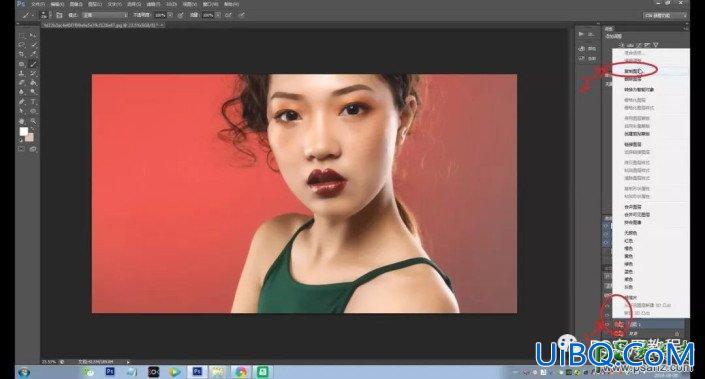Open the Windows Start menu
Image resolution: width=705 pixels, height=379 pixels.
24,372
